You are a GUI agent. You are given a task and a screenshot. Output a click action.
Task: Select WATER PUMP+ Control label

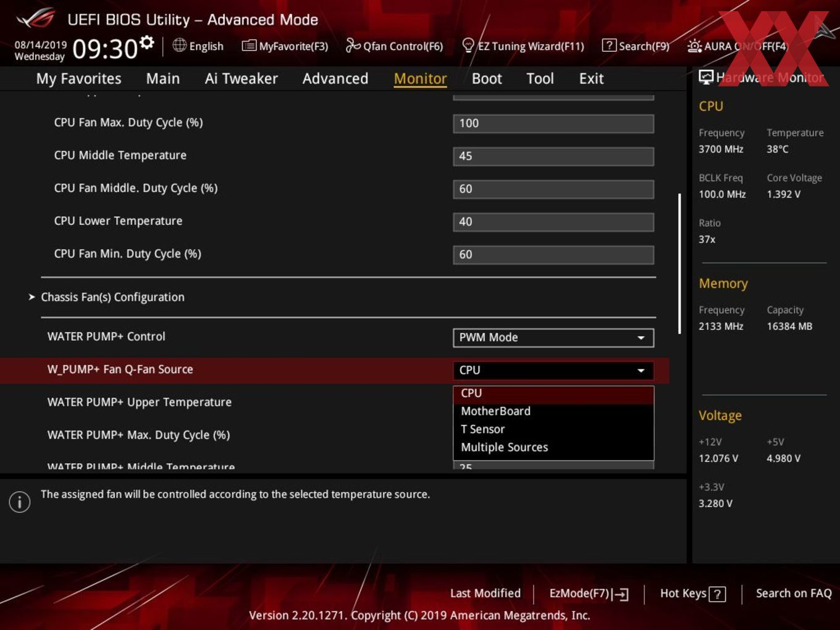[106, 337]
